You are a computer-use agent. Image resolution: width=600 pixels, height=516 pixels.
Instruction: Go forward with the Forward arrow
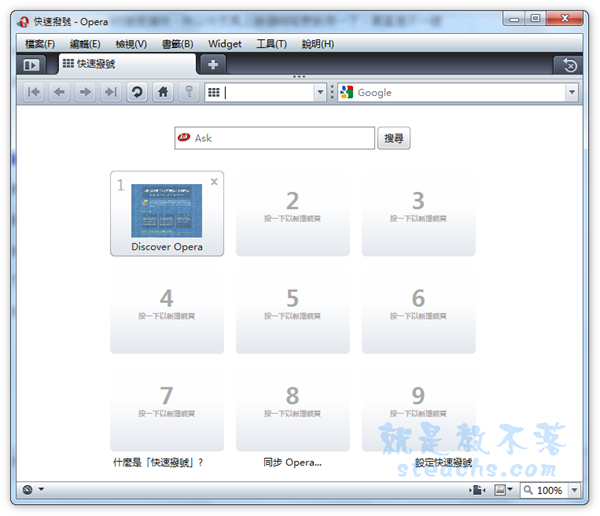tap(85, 92)
